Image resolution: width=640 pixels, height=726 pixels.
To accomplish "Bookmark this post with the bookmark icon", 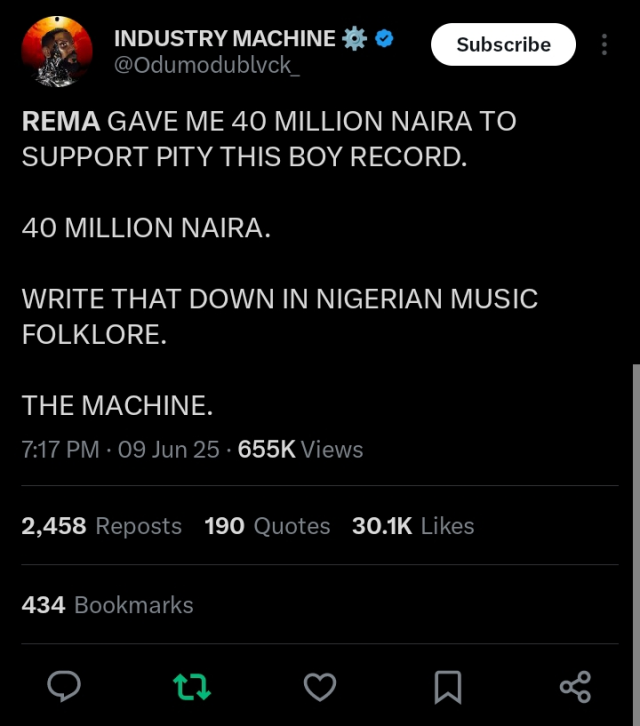I will [447, 687].
